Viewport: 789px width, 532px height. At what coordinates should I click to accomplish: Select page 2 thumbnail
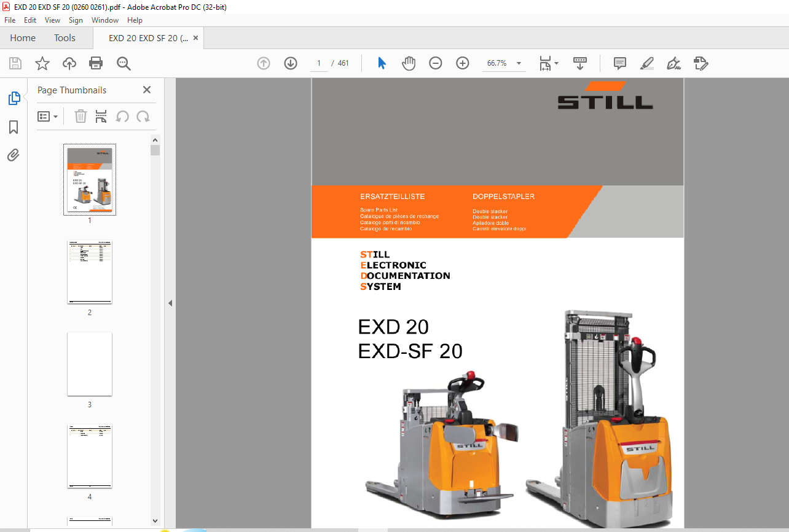tap(90, 272)
